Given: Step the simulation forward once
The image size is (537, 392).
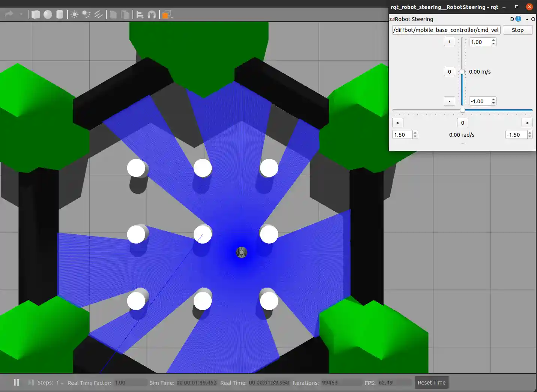Looking at the screenshot, I should coord(31,383).
